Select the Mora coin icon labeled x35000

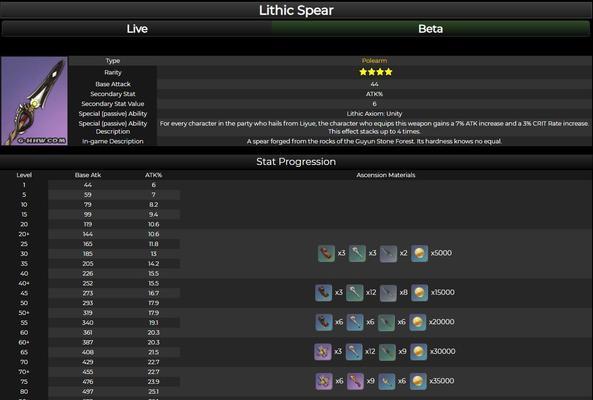[x=418, y=381]
